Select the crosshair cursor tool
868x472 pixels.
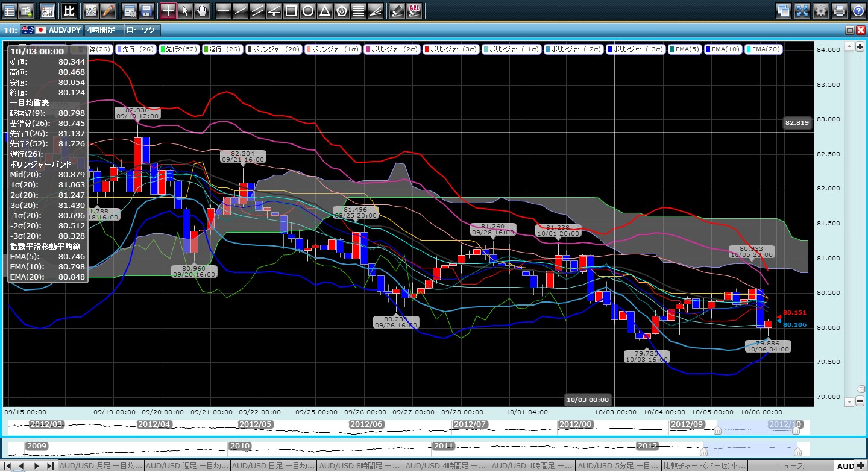168,10
